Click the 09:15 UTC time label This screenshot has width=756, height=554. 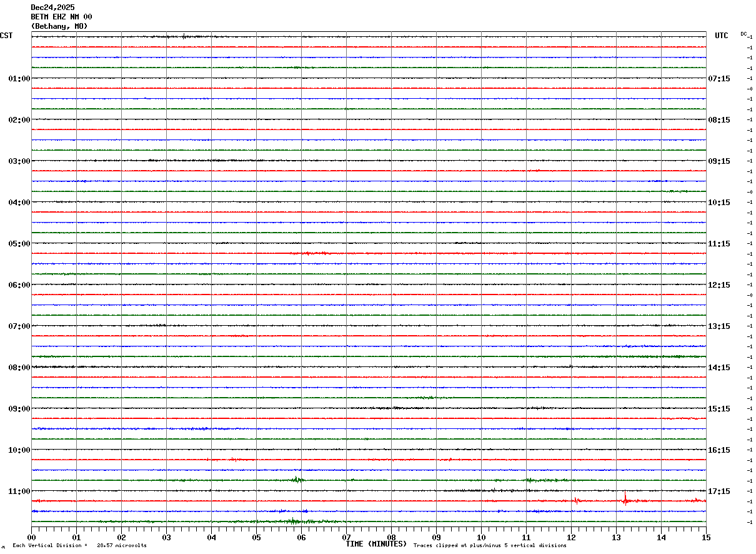tap(719, 161)
